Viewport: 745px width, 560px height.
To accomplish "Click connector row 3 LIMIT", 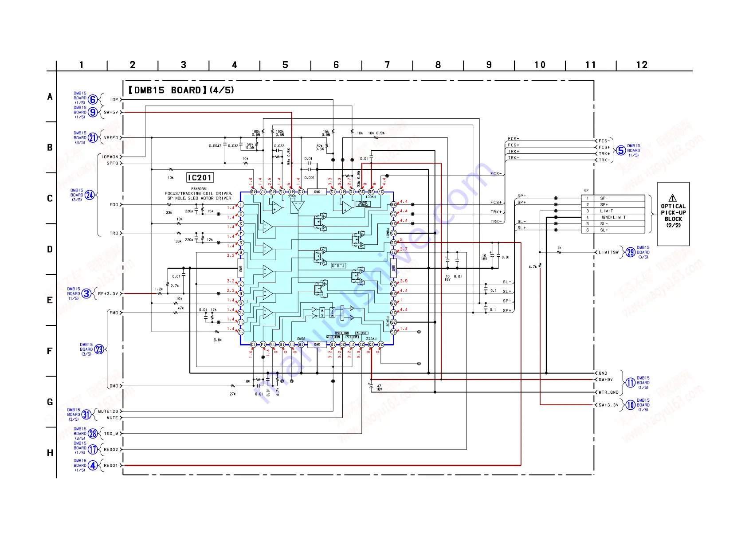I will coord(613,211).
